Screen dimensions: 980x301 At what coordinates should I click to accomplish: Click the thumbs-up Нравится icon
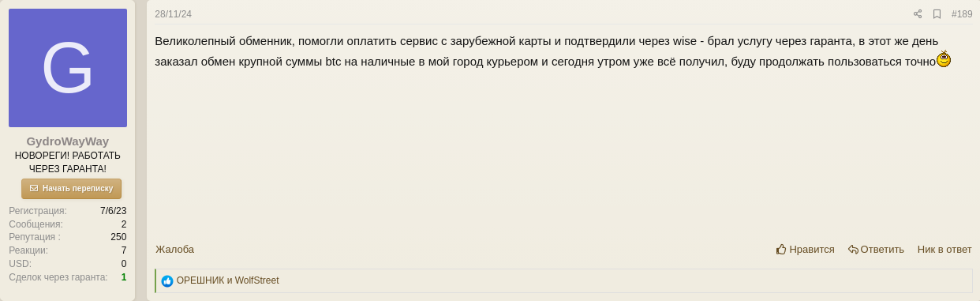781,250
